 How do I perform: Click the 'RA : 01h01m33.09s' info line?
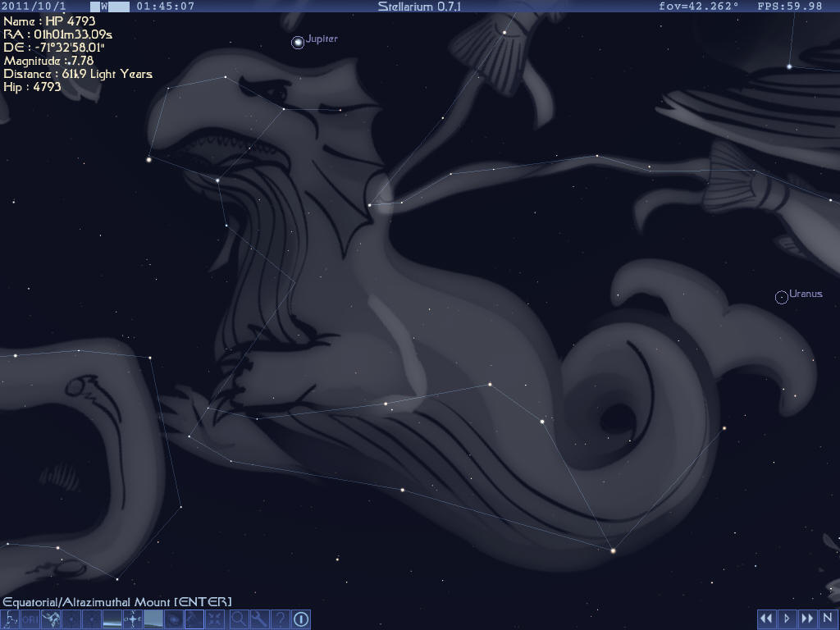tap(58, 34)
